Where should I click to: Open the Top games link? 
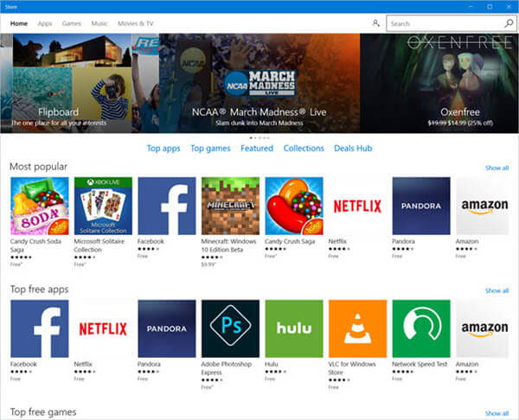[210, 149]
